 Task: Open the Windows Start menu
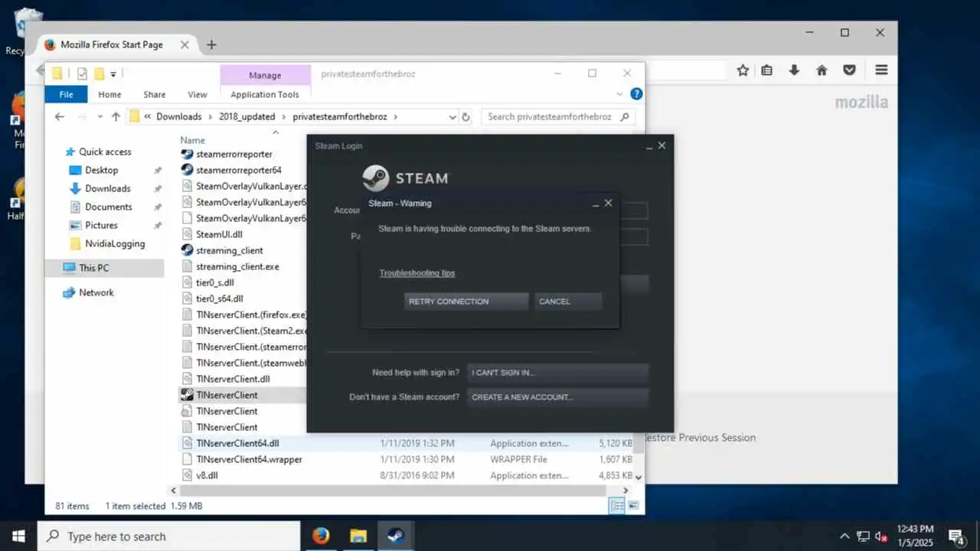pos(18,536)
